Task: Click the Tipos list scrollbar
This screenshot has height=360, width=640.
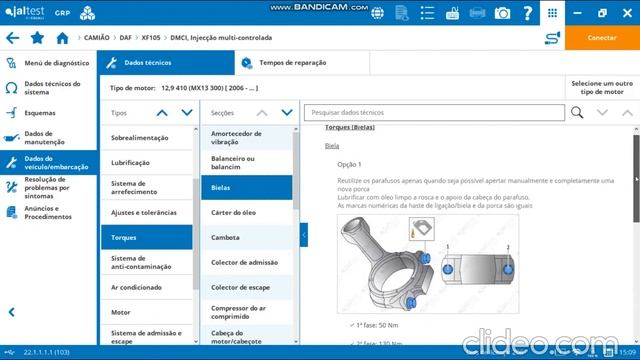Action: click(x=196, y=233)
